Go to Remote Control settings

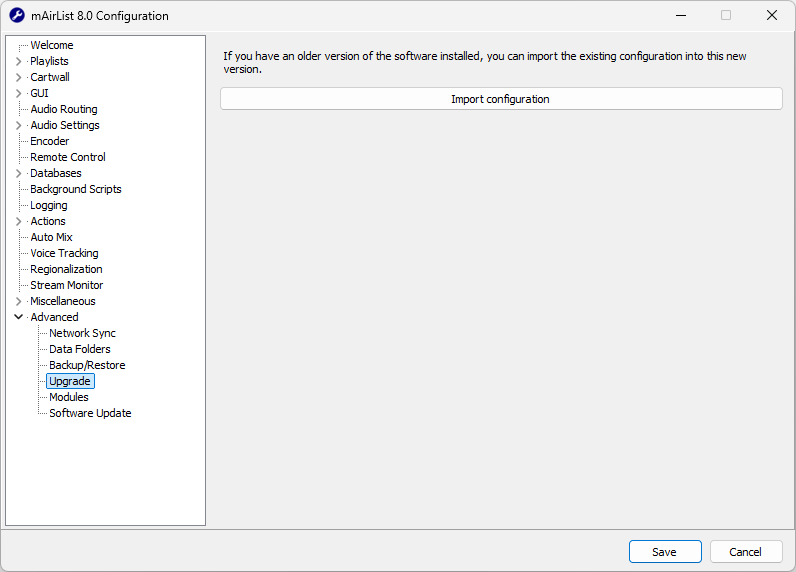pos(67,157)
